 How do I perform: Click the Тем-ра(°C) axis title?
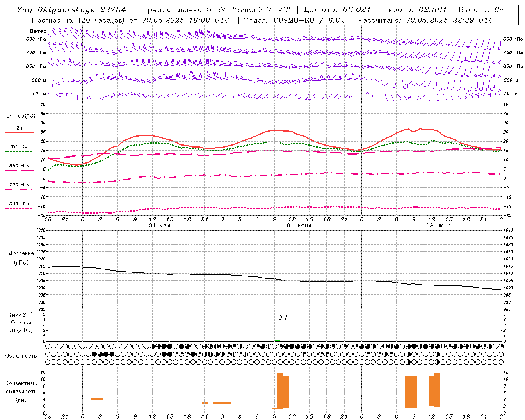click(19, 116)
